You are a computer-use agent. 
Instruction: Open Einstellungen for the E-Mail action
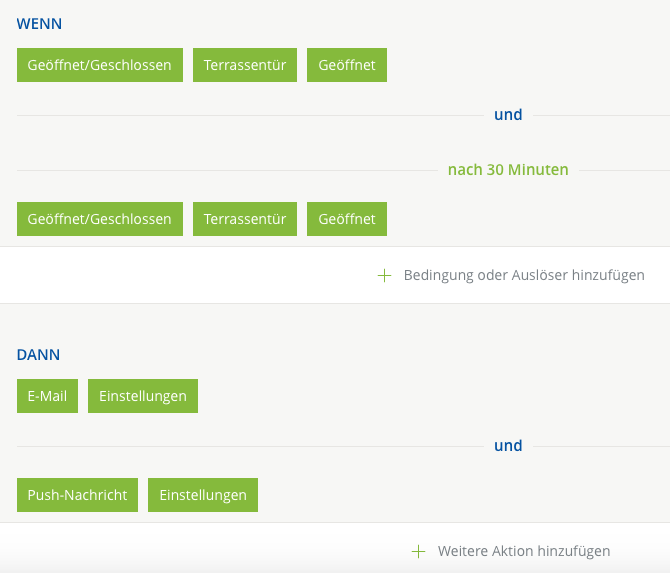pyautogui.click(x=143, y=396)
